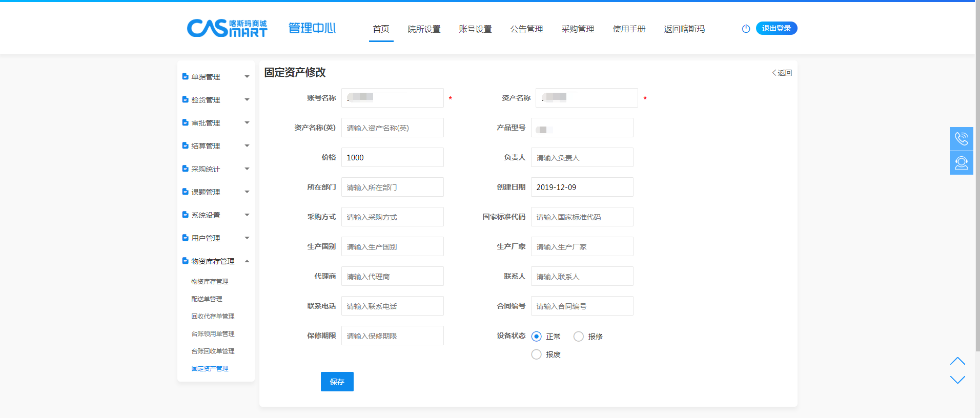The image size is (980, 418).
Task: Click the 保存 button
Action: click(337, 382)
